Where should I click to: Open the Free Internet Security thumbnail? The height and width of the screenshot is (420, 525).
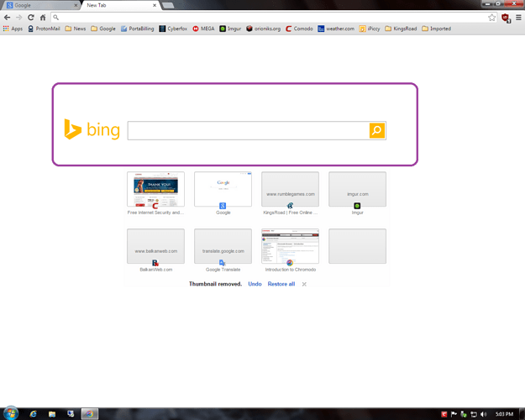[x=155, y=189]
